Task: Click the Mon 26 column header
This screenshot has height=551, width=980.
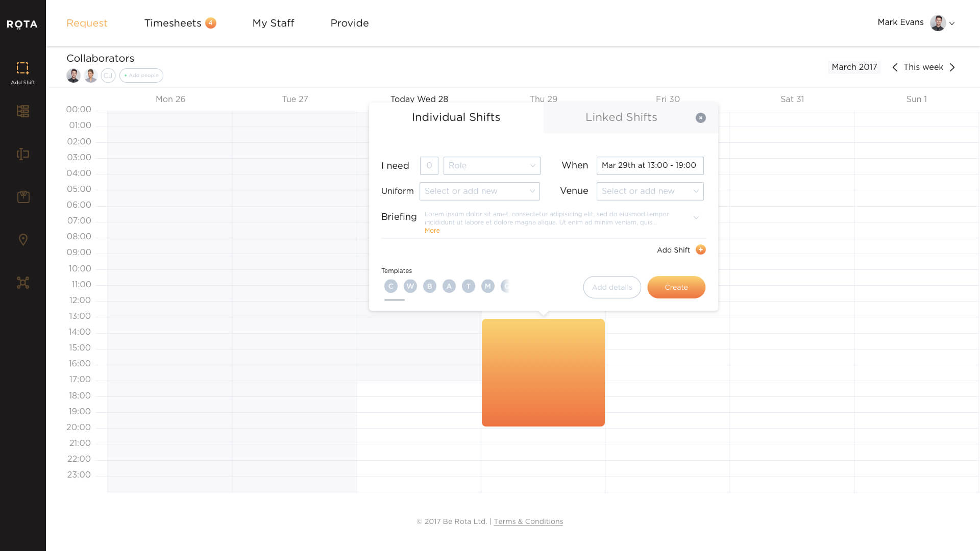Action: 170,99
